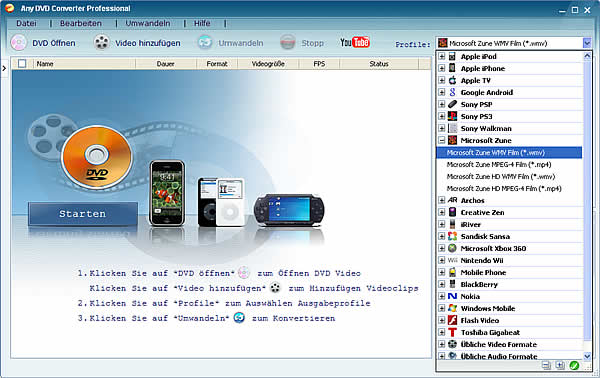Click the Dauer column header
Viewport: 600px width, 378px height.
(x=166, y=64)
